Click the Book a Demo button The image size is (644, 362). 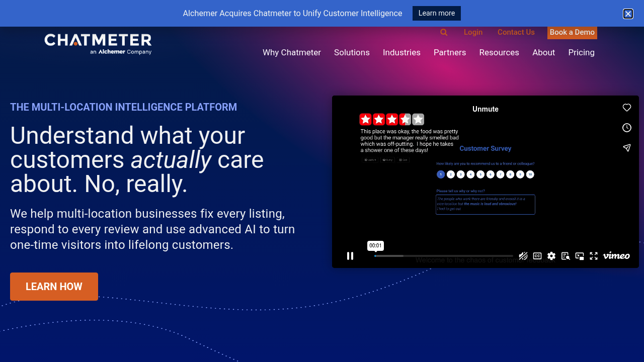click(572, 33)
